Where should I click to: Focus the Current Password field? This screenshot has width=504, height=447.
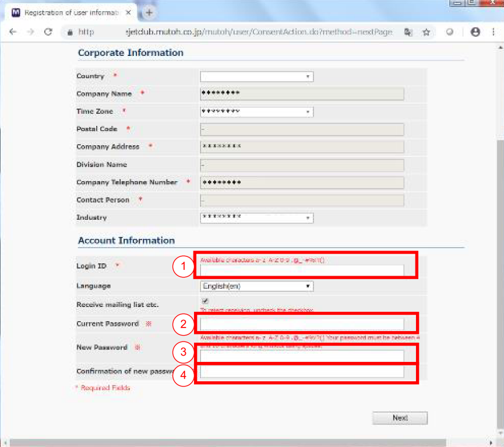(302, 324)
